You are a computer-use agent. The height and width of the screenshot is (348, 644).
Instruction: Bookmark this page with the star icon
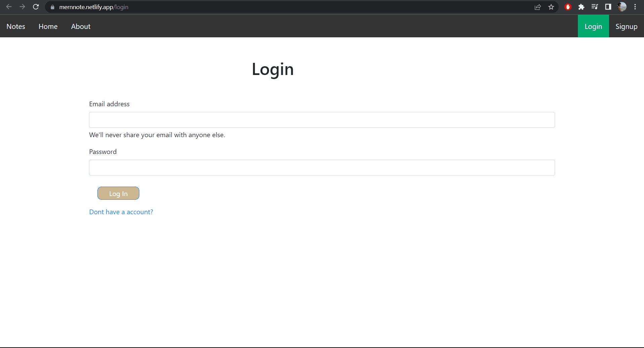551,7
